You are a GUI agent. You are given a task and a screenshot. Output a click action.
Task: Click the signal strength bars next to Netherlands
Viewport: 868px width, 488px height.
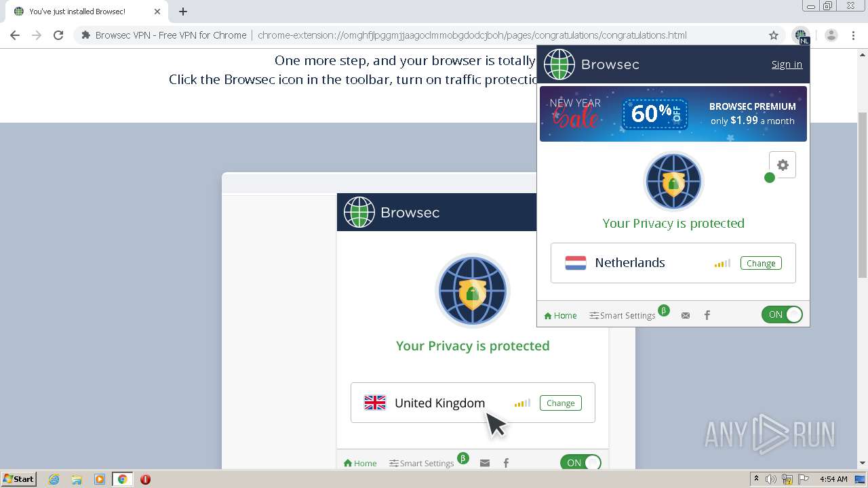722,263
